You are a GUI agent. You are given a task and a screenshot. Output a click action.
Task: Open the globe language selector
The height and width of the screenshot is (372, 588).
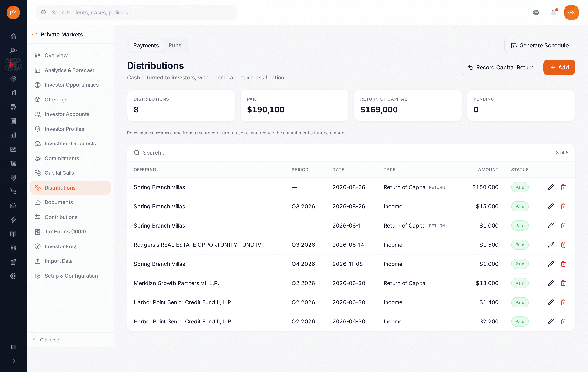click(x=536, y=13)
